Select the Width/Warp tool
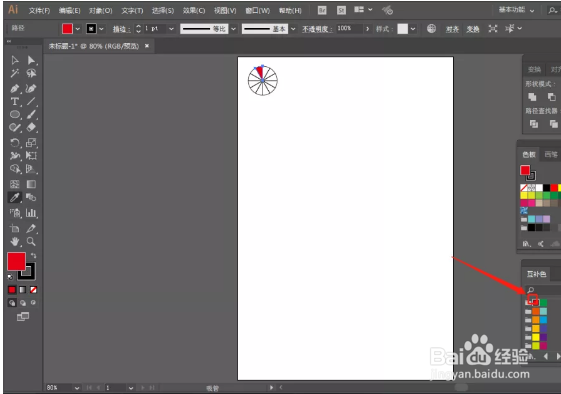The height and width of the screenshot is (394, 561). click(15, 156)
